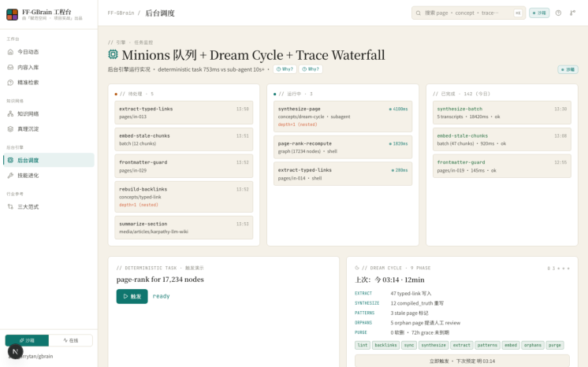Click the git branch icon in top bar

tap(572, 13)
